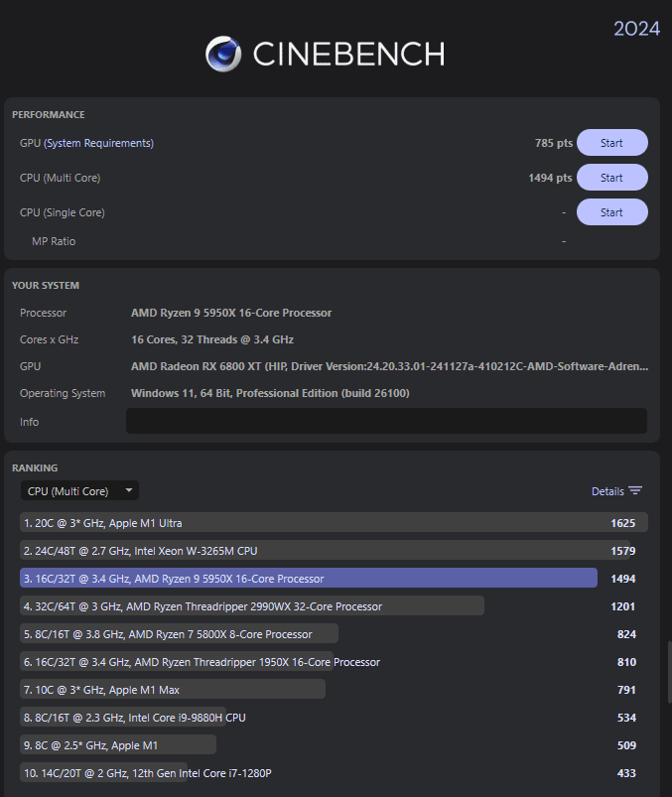
Task: Click the 433 score in ranking
Action: pos(626,773)
